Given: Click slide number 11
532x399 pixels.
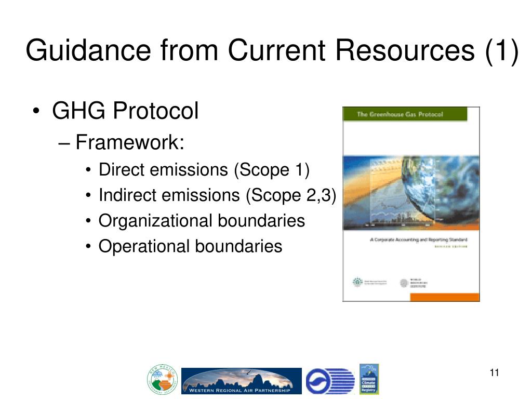Looking at the screenshot, I should click(x=495, y=373).
